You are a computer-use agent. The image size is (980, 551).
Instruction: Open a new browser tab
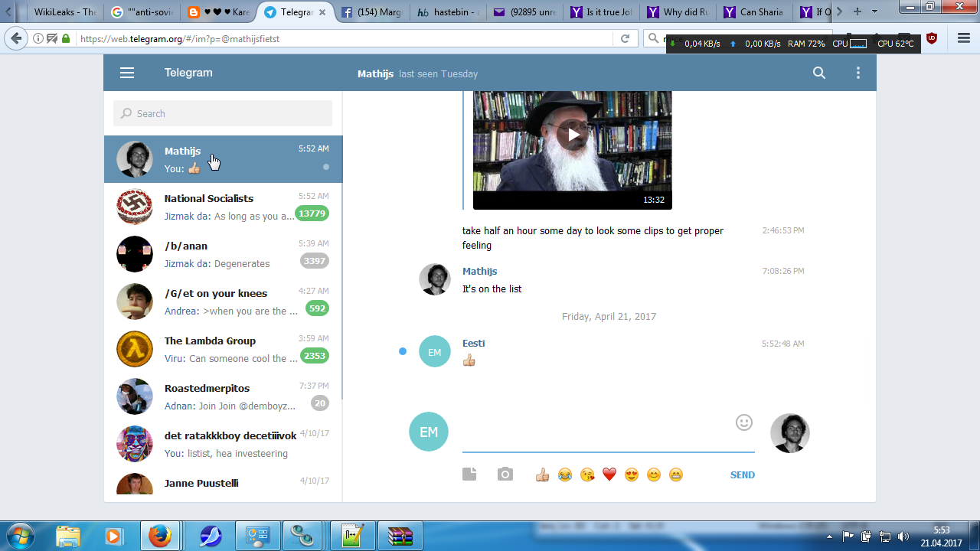click(857, 11)
